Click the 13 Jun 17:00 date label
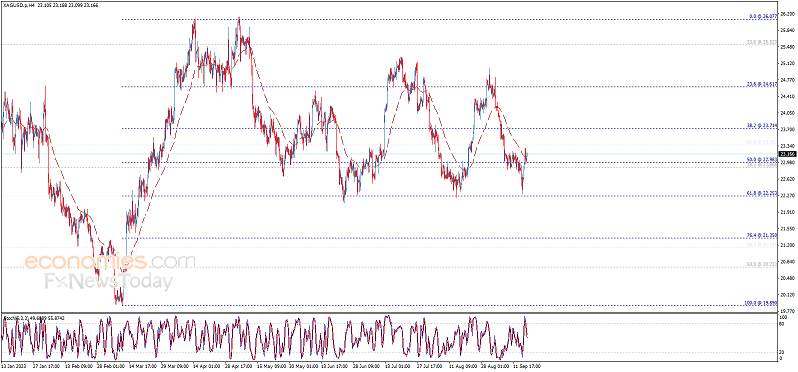Screen dimensions: 798x372 click(335, 365)
